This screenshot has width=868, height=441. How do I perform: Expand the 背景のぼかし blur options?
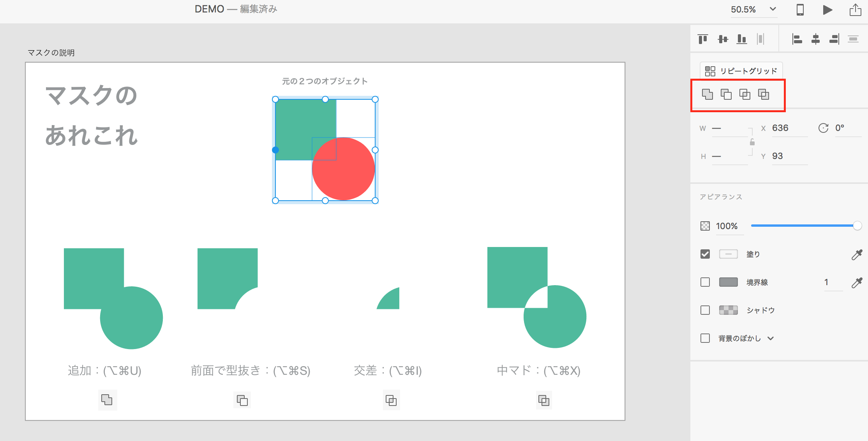pos(771,339)
